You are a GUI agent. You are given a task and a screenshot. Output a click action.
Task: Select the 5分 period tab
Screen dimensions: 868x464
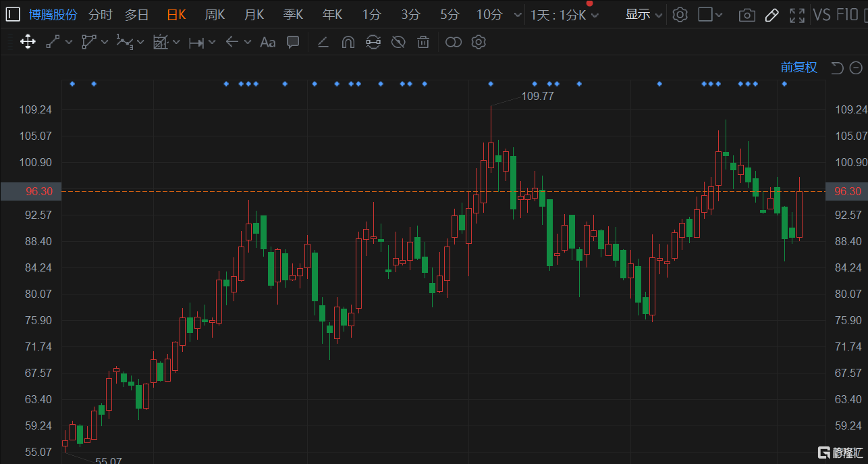tap(450, 14)
